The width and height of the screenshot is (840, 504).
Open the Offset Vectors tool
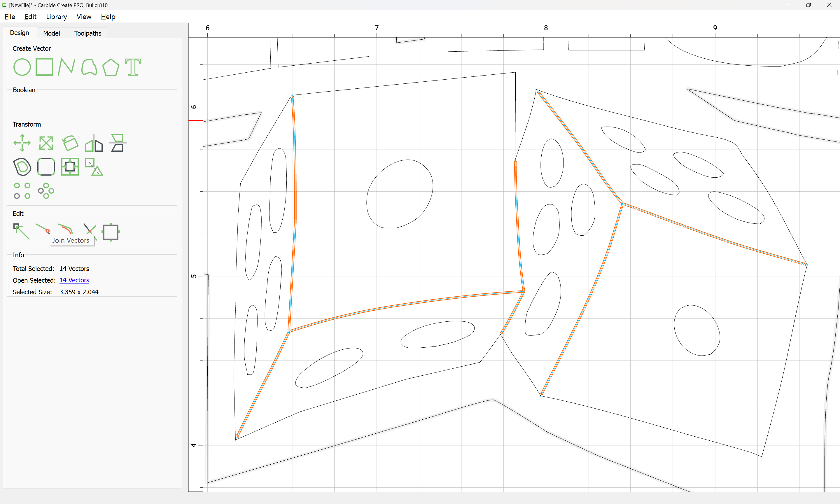point(22,167)
